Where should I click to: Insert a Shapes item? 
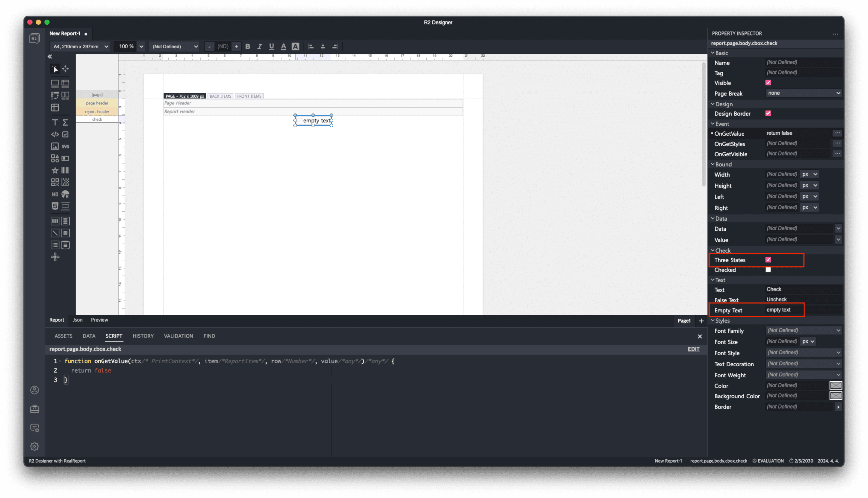(55, 158)
